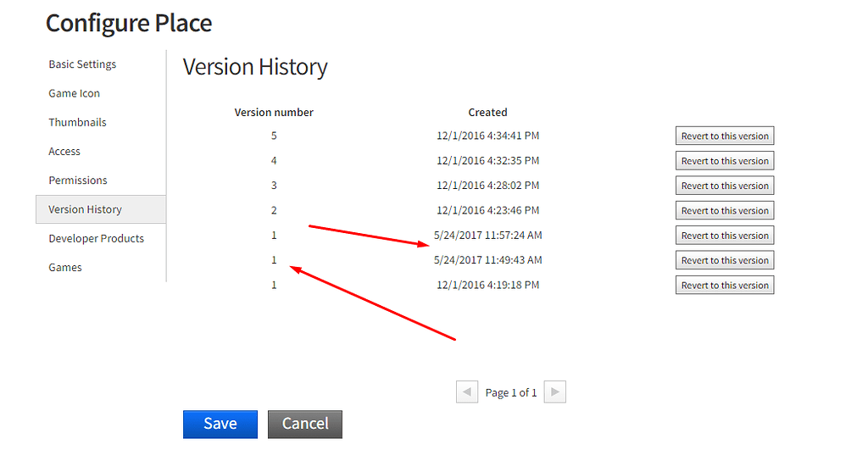Open Game Icon section
Image resolution: width=868 pixels, height=461 pixels.
75,93
